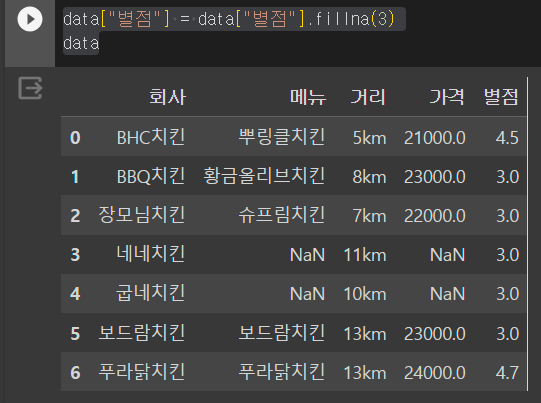Image resolution: width=541 pixels, height=403 pixels.
Task: Click 23000.0 price in BBQ치킨 row
Action: (435, 177)
